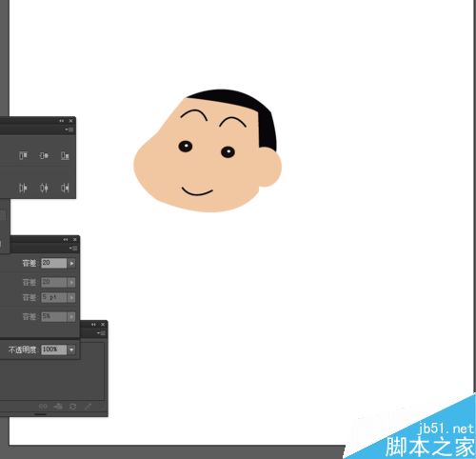This screenshot has height=459, width=476.
Task: Select the character's ear shape
Action: coord(269,168)
